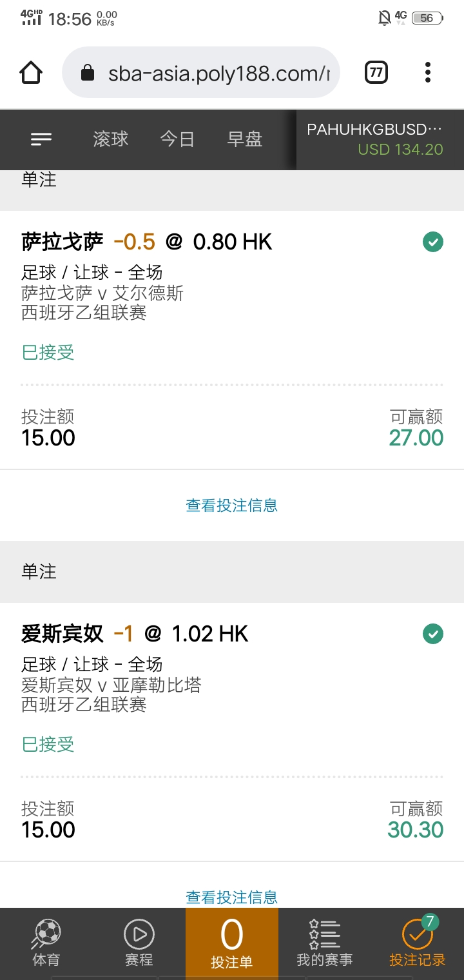Viewport: 464px width, 980px height.
Task: Open the hamburger sports menu
Action: coord(41,139)
